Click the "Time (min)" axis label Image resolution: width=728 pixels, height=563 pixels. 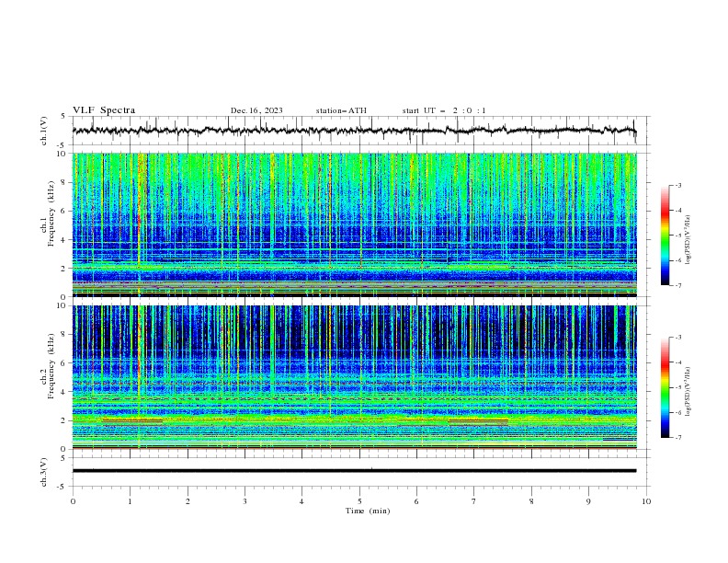368,511
